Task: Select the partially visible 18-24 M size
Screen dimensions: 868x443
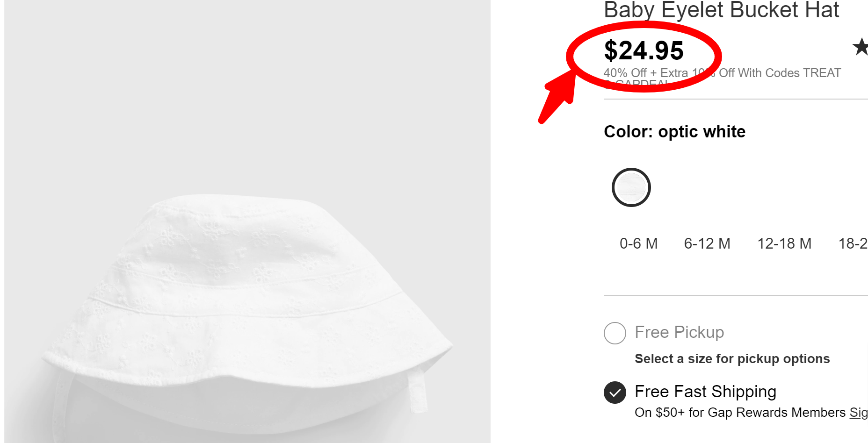Action: (853, 243)
